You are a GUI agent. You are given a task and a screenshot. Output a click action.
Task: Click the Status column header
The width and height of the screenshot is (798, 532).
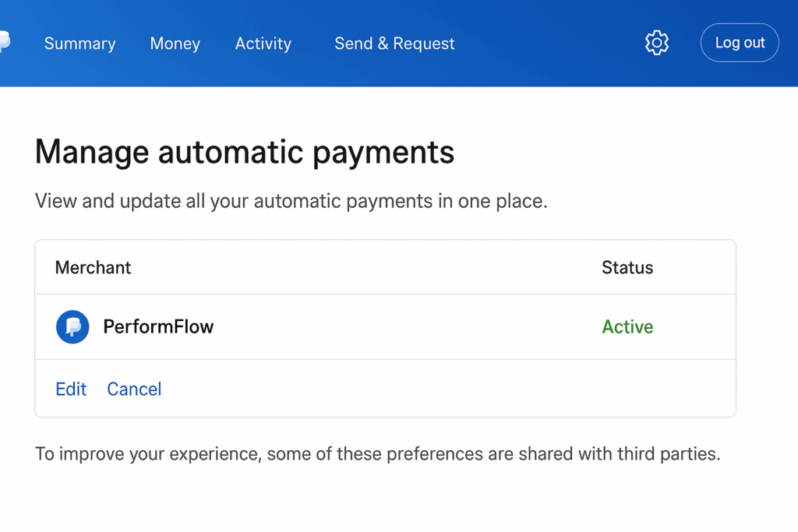tap(627, 267)
